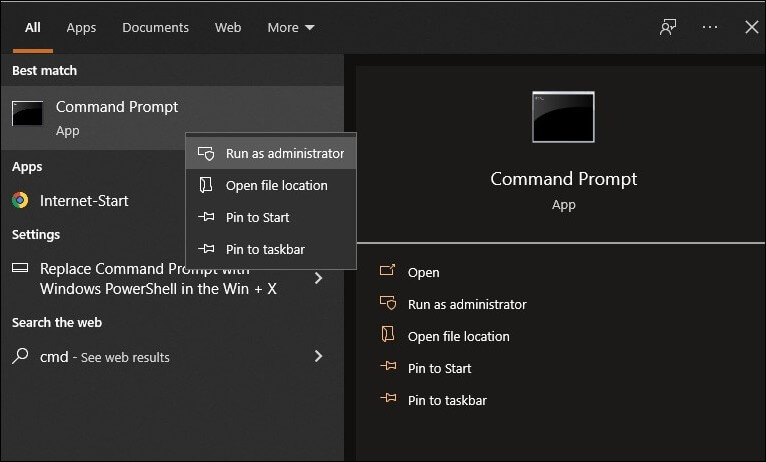Click orange pin icon beside details pane Pin to taskbar
Image resolution: width=766 pixels, height=462 pixels.
click(x=388, y=398)
